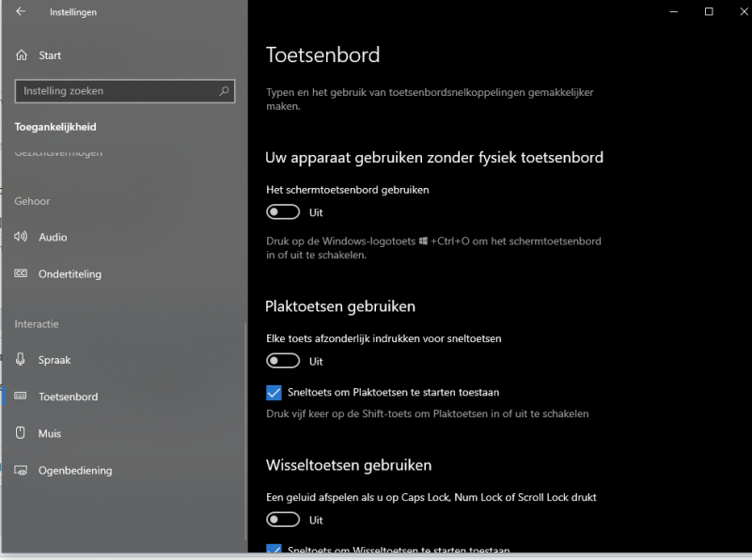Uncheck Sneltoets om Wisseltoetsen te starten
This screenshot has height=560, width=752.
[x=274, y=549]
